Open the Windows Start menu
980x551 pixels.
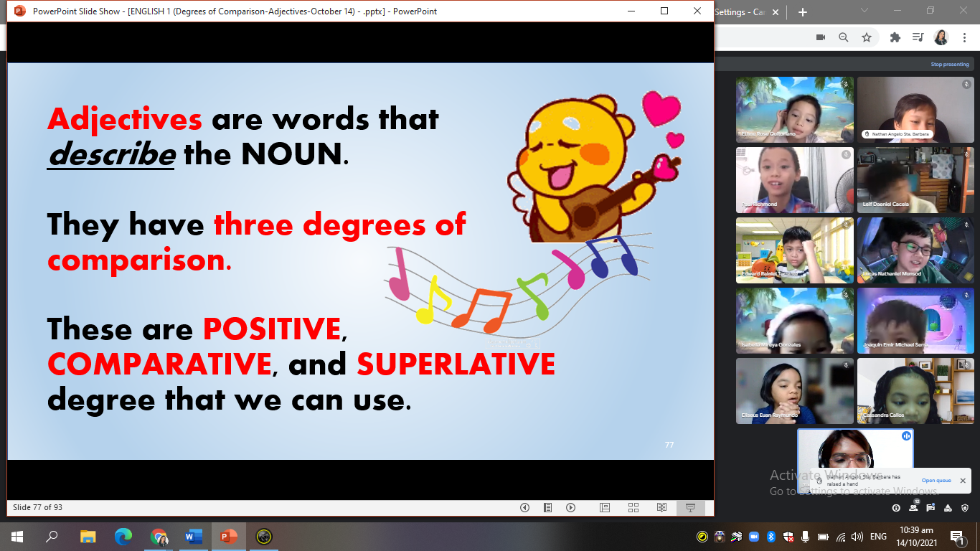(x=17, y=536)
